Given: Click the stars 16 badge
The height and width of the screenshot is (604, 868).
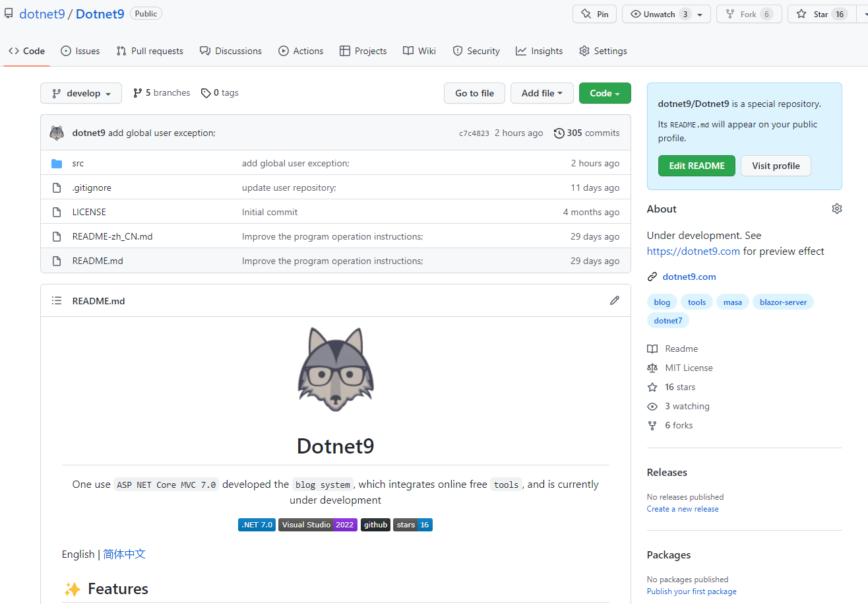Looking at the screenshot, I should (x=413, y=525).
